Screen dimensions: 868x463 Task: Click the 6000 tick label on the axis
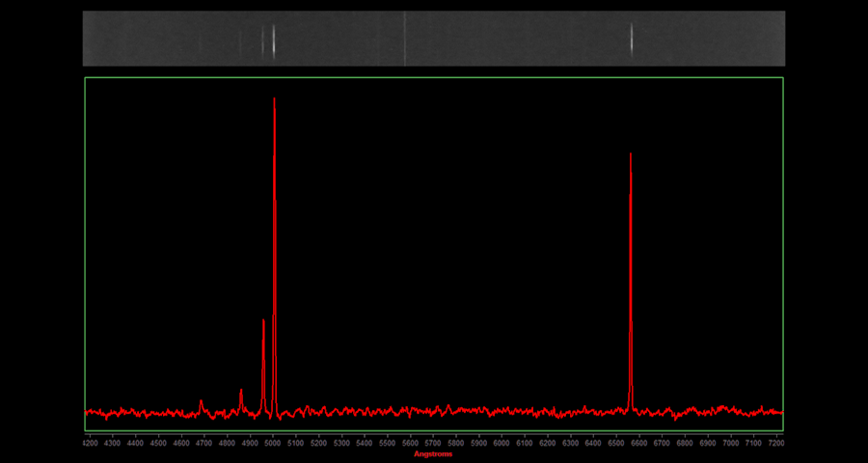(x=502, y=443)
